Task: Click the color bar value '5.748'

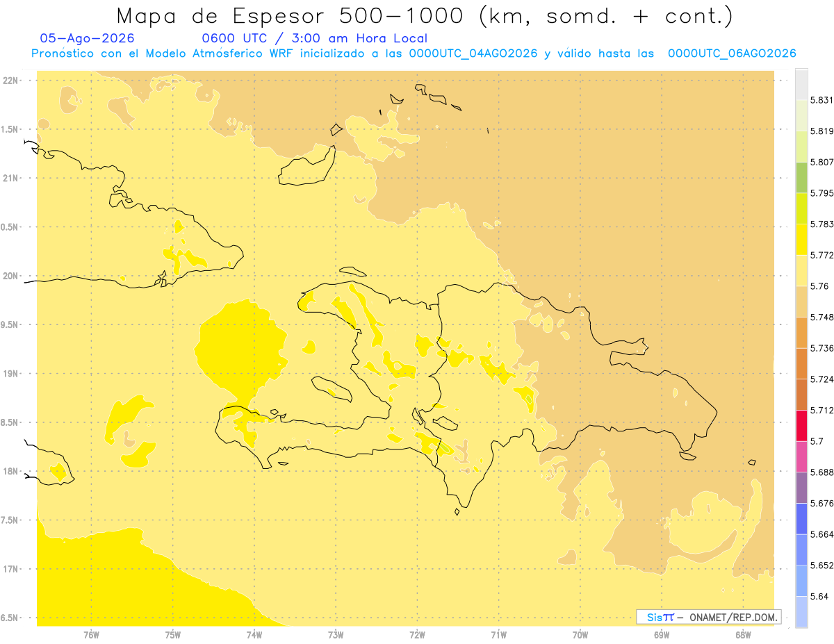Action: pyautogui.click(x=821, y=317)
